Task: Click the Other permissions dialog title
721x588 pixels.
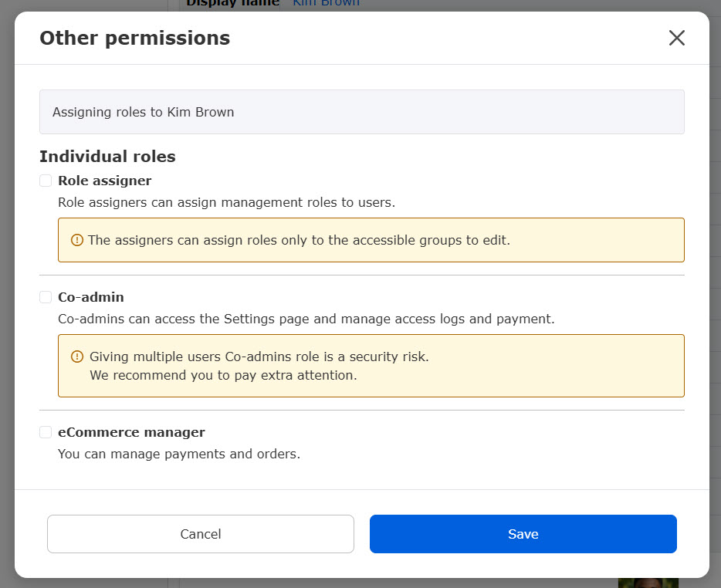Action: click(x=134, y=38)
